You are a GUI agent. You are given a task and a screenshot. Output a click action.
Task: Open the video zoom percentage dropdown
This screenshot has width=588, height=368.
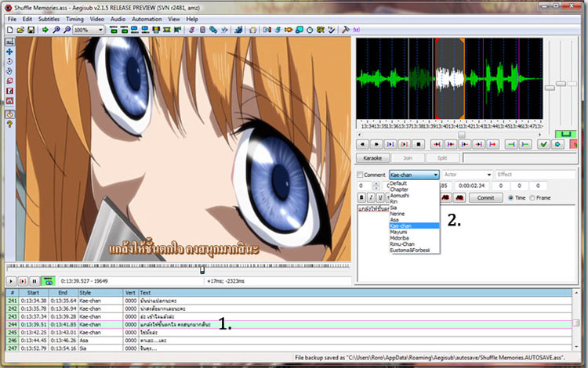pyautogui.click(x=100, y=30)
